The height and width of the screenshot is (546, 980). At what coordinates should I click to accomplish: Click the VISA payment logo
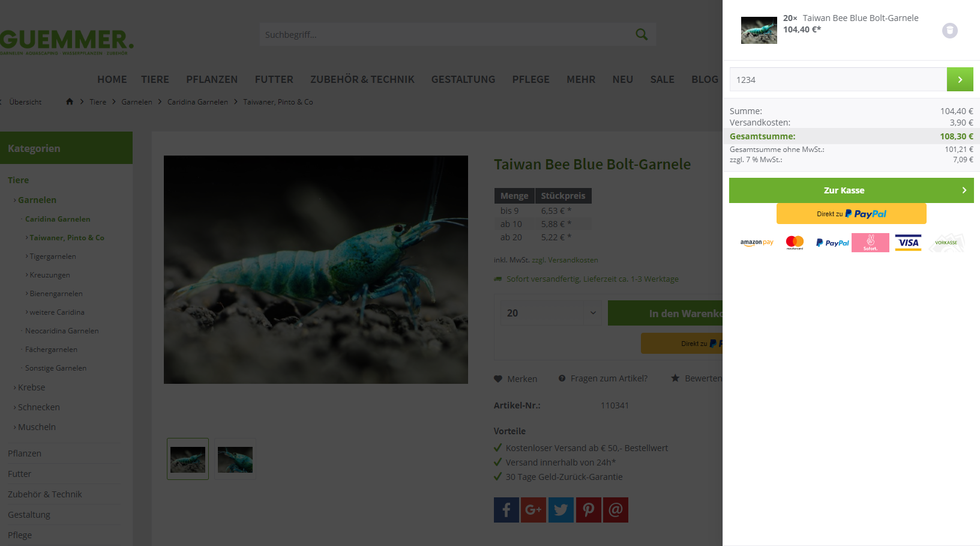coord(908,243)
